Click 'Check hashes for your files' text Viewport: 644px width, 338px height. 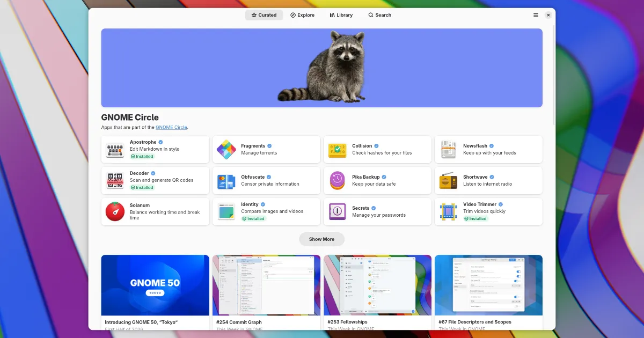[x=382, y=153]
